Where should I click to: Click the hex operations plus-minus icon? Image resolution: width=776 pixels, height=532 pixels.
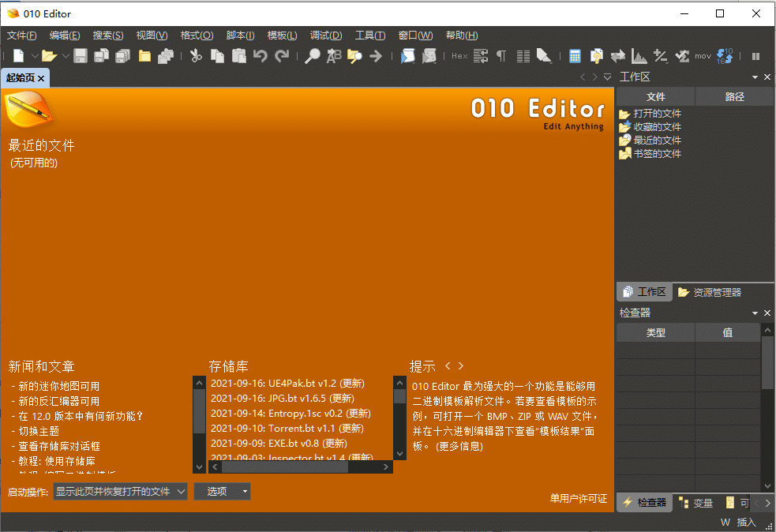(x=660, y=56)
